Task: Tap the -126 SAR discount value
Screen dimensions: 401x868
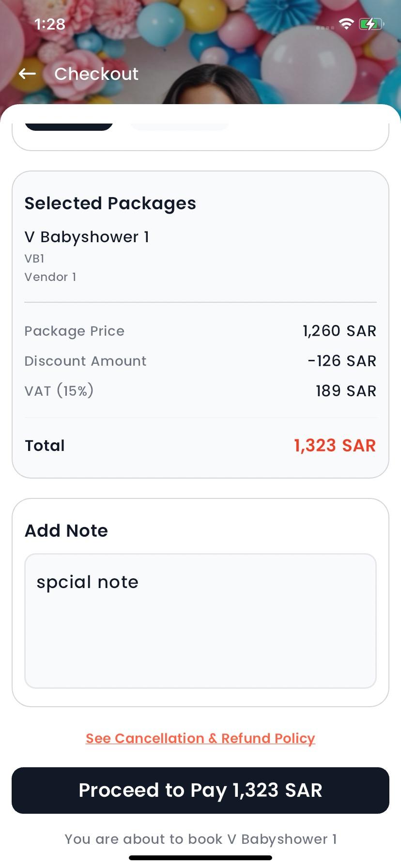Action: coord(342,361)
